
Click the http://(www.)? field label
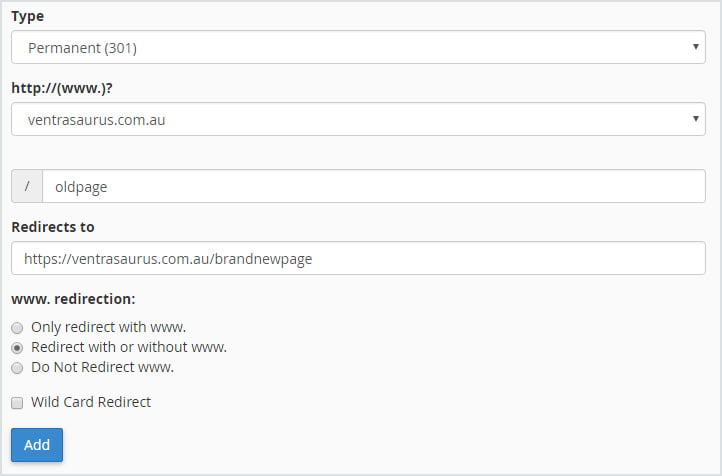(62, 88)
